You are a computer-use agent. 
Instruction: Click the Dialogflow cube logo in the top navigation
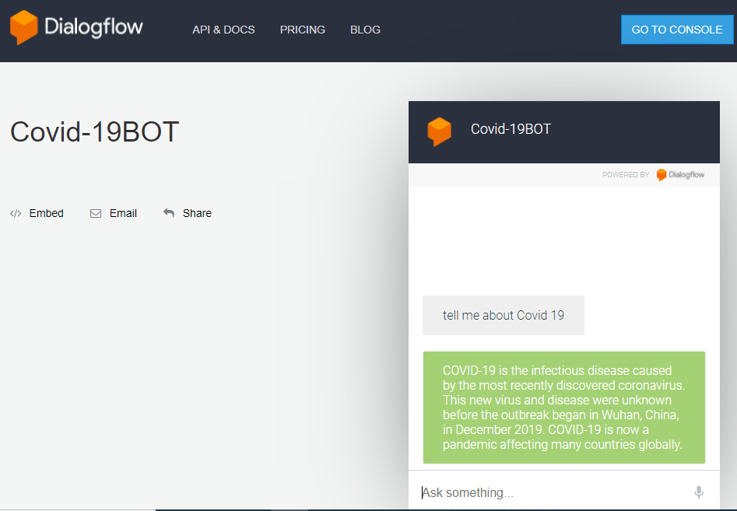[x=24, y=28]
